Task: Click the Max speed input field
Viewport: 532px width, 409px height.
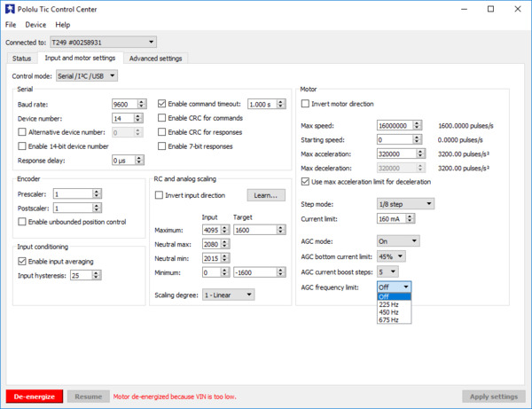Action: coord(395,126)
